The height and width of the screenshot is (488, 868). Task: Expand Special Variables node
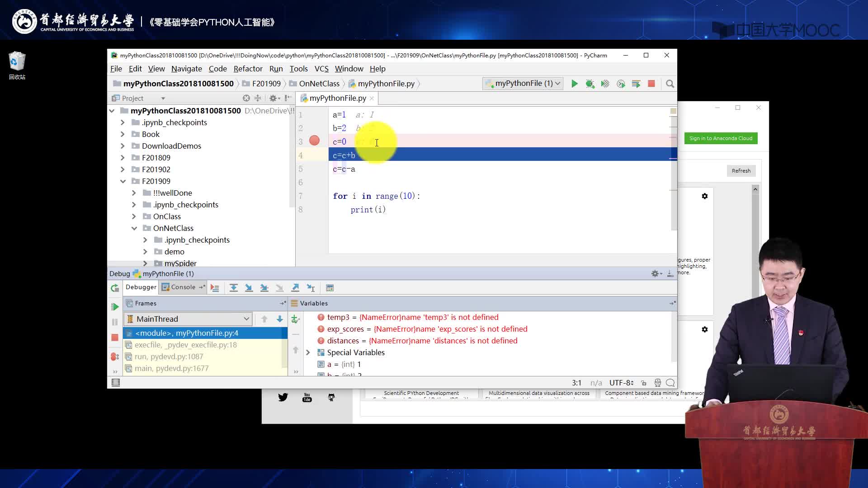click(x=308, y=352)
